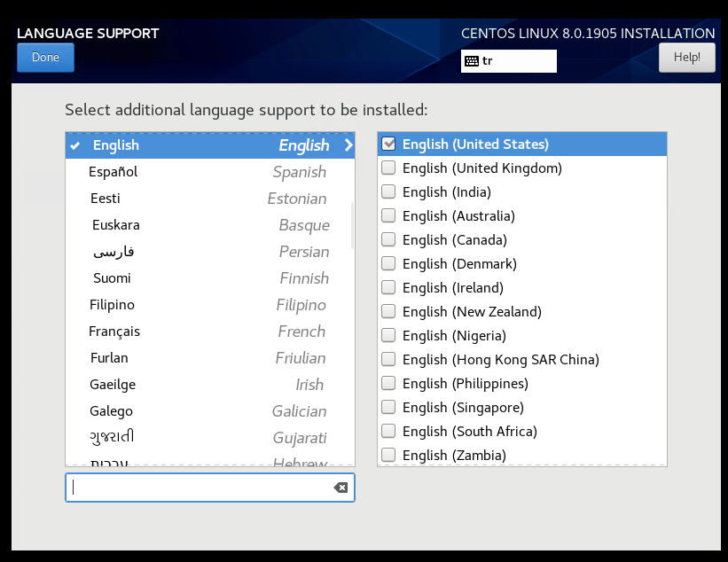The image size is (728, 562).
Task: Select Euskara Basque language row
Action: point(210,225)
